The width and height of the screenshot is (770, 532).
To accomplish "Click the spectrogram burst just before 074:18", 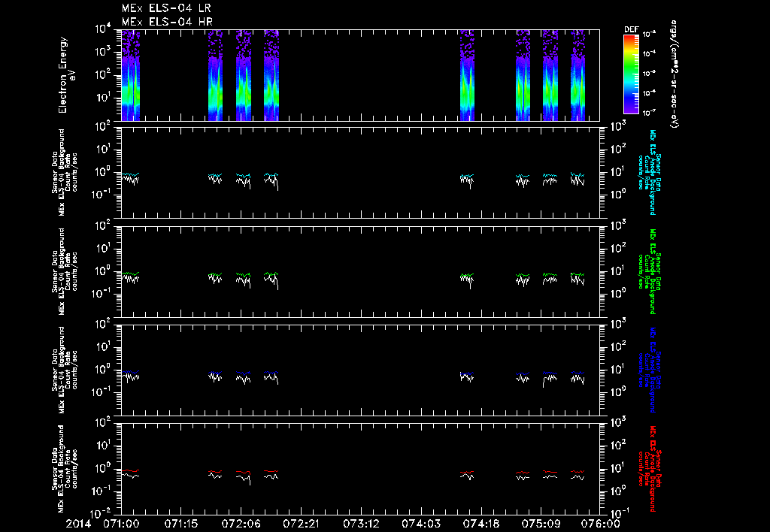I will (x=467, y=75).
